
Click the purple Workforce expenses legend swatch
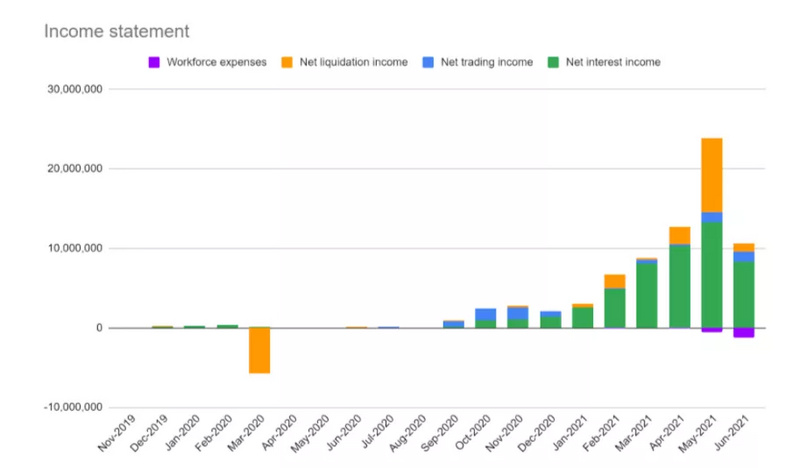(x=154, y=62)
